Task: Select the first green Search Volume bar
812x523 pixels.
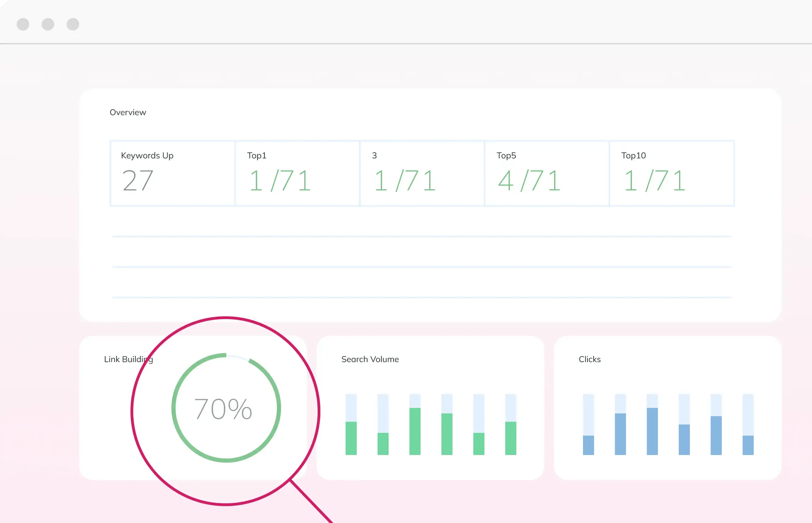Action: point(351,438)
